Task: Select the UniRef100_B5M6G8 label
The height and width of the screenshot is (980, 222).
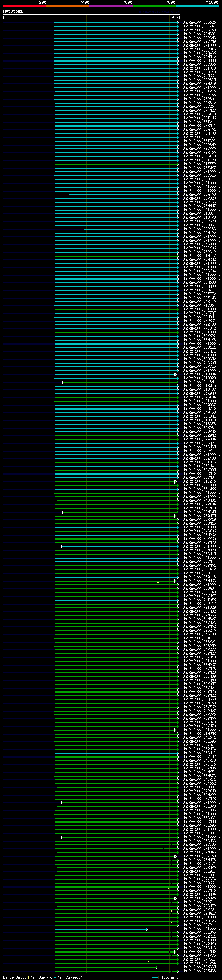Action: [199, 283]
